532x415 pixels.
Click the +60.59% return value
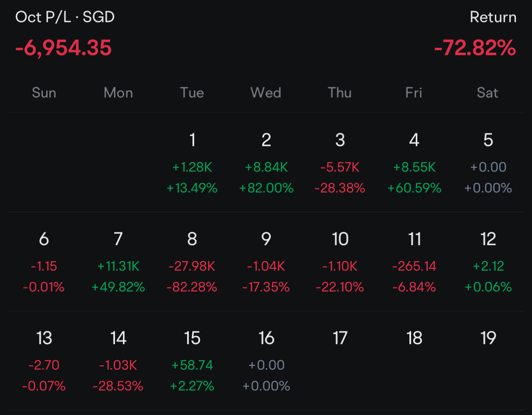coord(414,188)
